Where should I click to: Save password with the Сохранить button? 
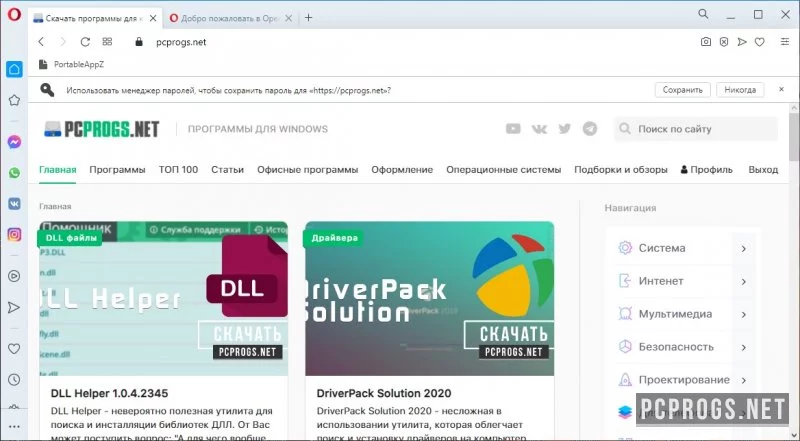click(x=682, y=90)
